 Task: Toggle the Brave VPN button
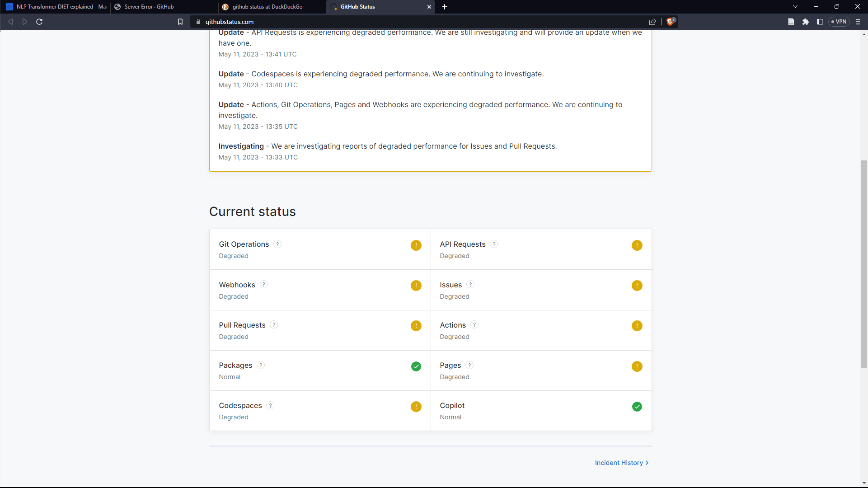[x=839, y=22]
